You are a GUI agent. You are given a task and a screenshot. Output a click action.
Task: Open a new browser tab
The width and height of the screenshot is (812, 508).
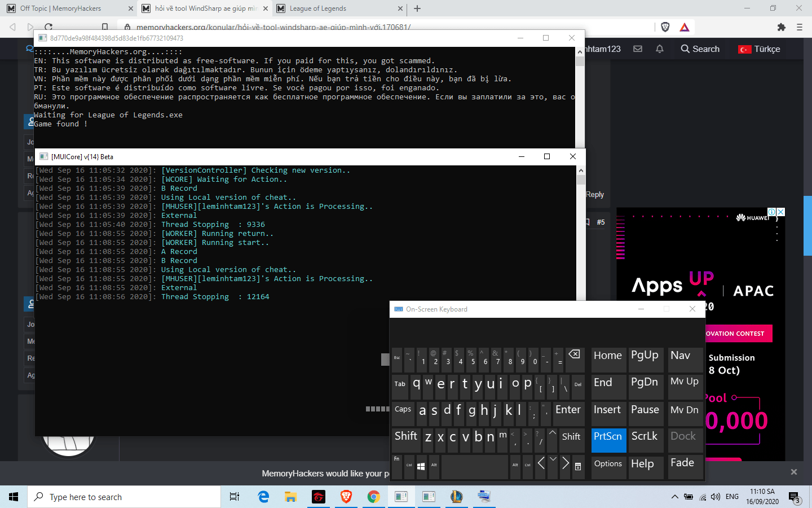(x=417, y=8)
